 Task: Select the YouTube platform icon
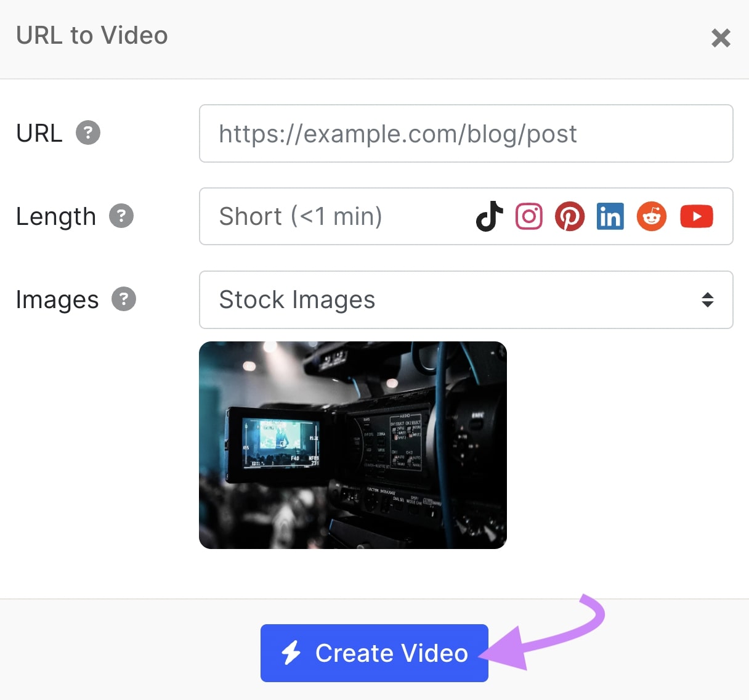pyautogui.click(x=696, y=216)
